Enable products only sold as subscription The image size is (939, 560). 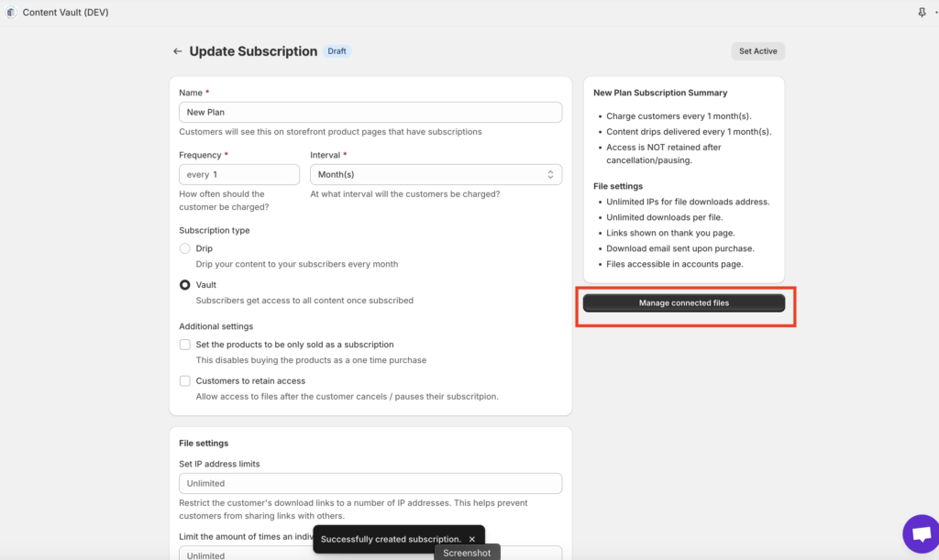185,345
